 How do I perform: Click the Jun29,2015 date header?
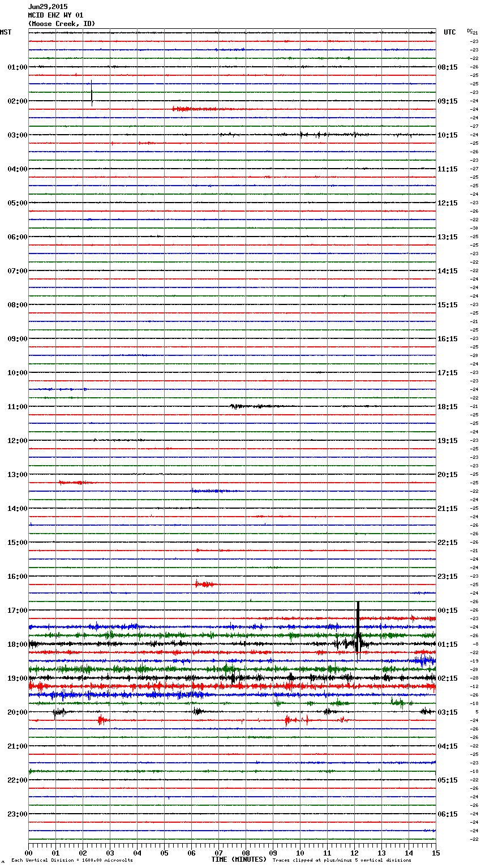(48, 7)
